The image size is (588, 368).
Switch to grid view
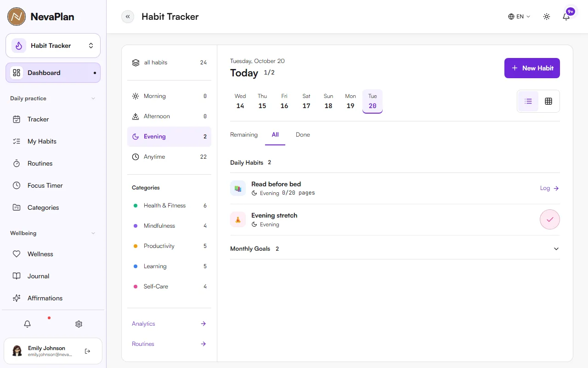pos(548,101)
